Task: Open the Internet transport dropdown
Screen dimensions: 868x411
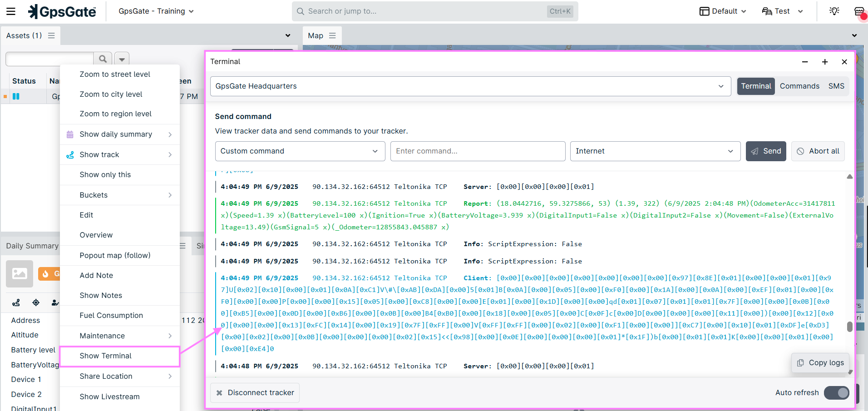Action: coord(655,151)
